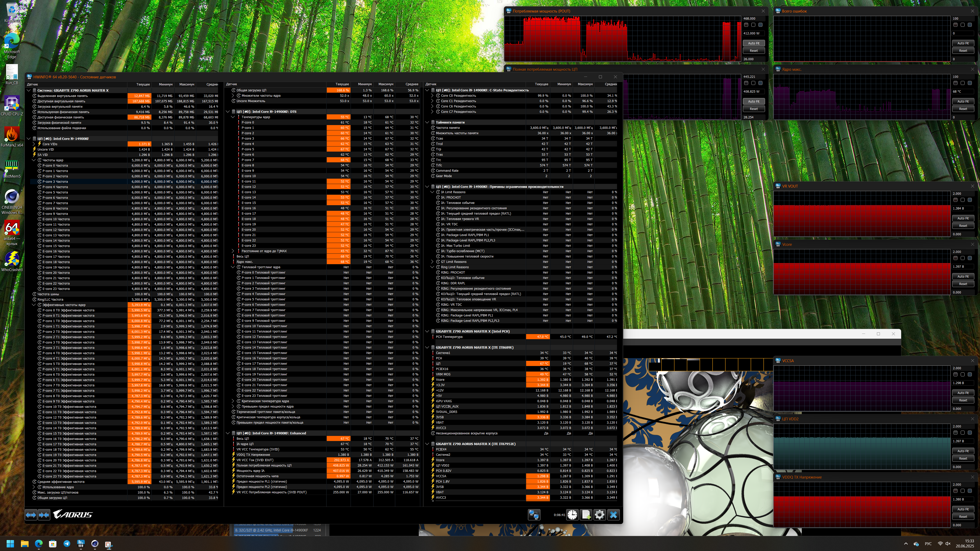Click the blue X close sensors icon
Image resolution: width=980 pixels, height=551 pixels.
613,515
